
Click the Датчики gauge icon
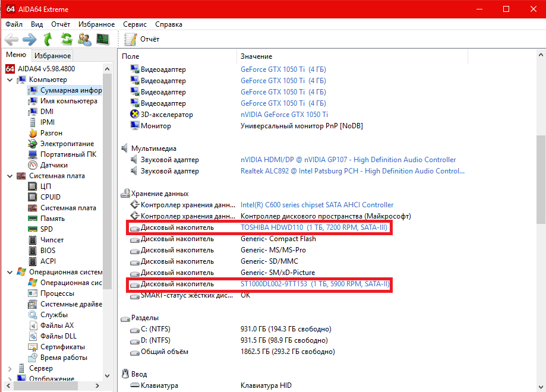[33, 165]
